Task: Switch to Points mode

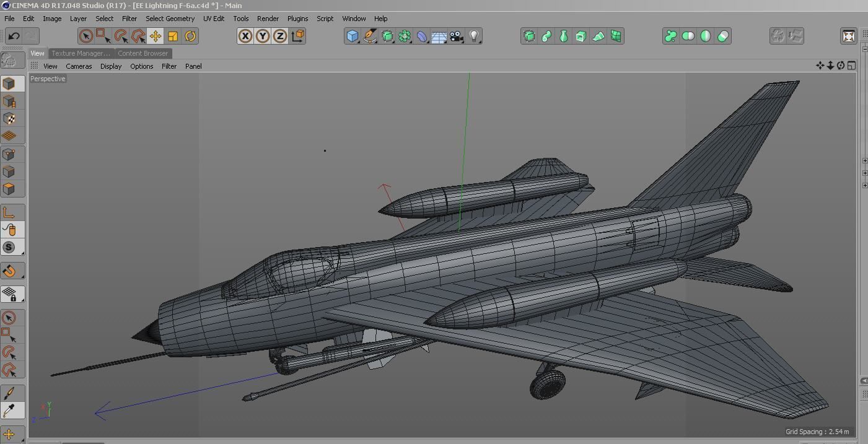Action: [x=9, y=154]
